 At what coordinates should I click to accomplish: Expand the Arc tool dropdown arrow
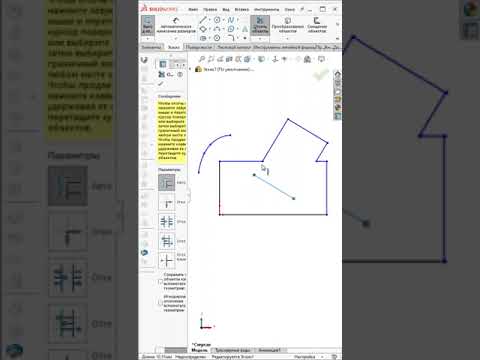coord(223,29)
